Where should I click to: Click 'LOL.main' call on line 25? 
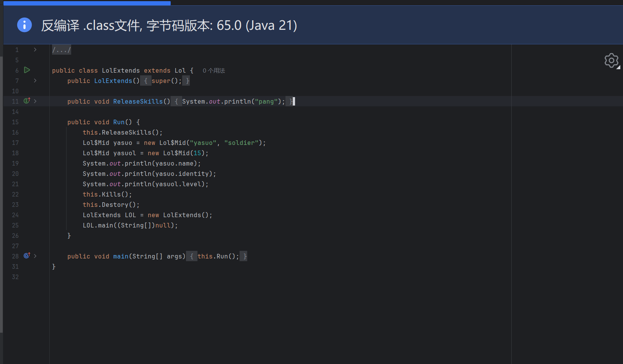(98, 226)
